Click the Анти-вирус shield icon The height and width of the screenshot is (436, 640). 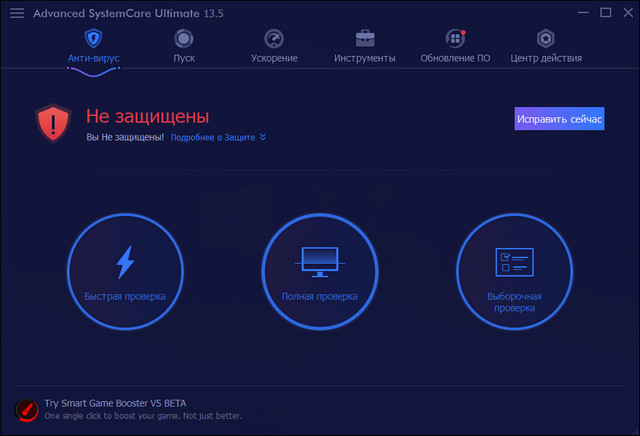(x=93, y=38)
